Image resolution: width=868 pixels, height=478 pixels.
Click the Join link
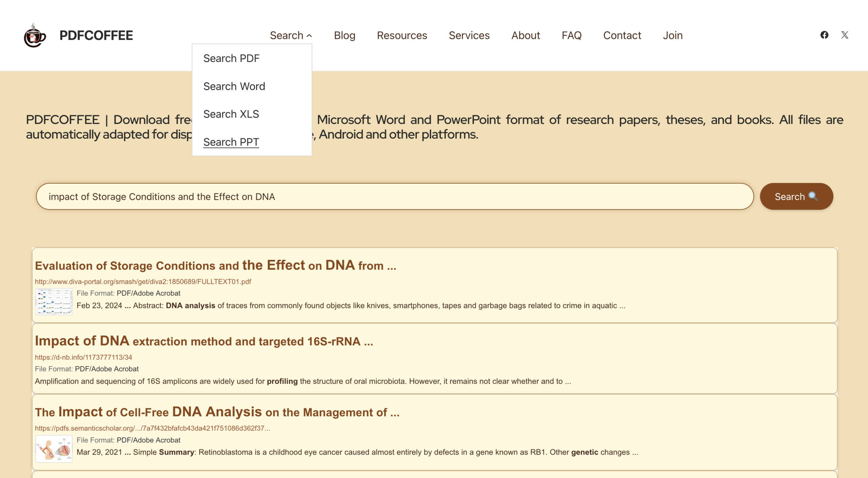pos(672,35)
